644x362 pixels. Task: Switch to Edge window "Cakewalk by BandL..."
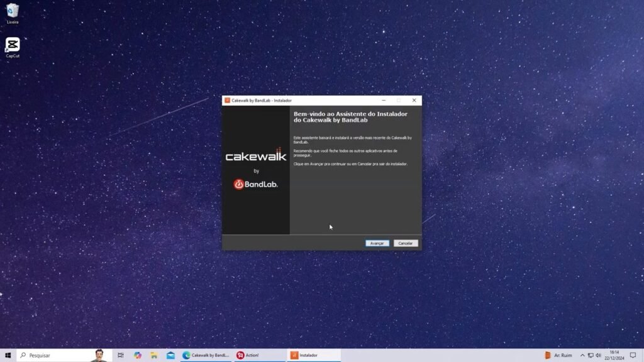click(206, 356)
